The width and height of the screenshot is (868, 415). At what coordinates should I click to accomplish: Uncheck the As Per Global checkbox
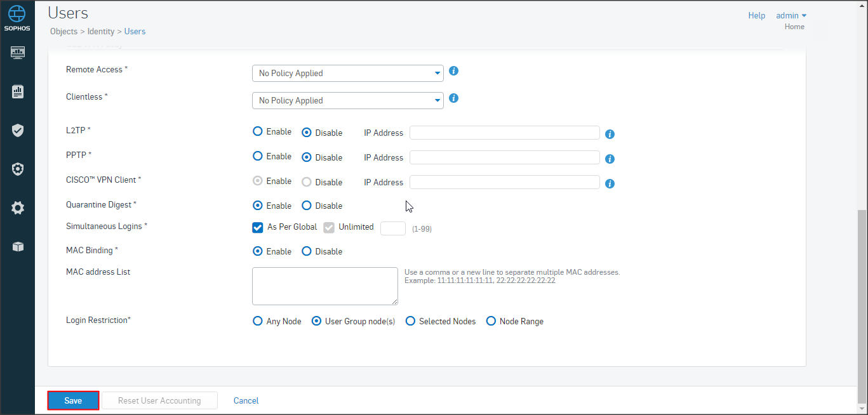pos(258,227)
